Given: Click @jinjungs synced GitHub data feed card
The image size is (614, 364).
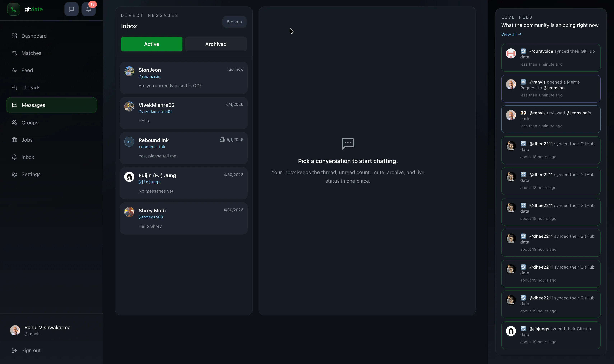Looking at the screenshot, I should click(x=551, y=335).
